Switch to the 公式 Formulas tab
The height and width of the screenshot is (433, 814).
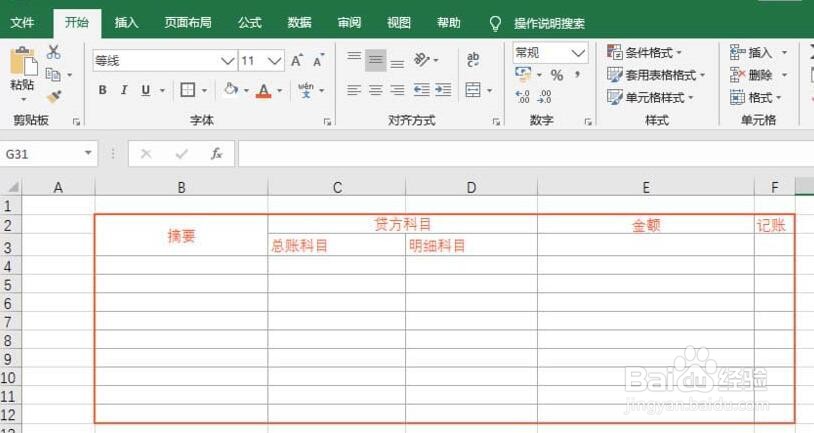[250, 23]
